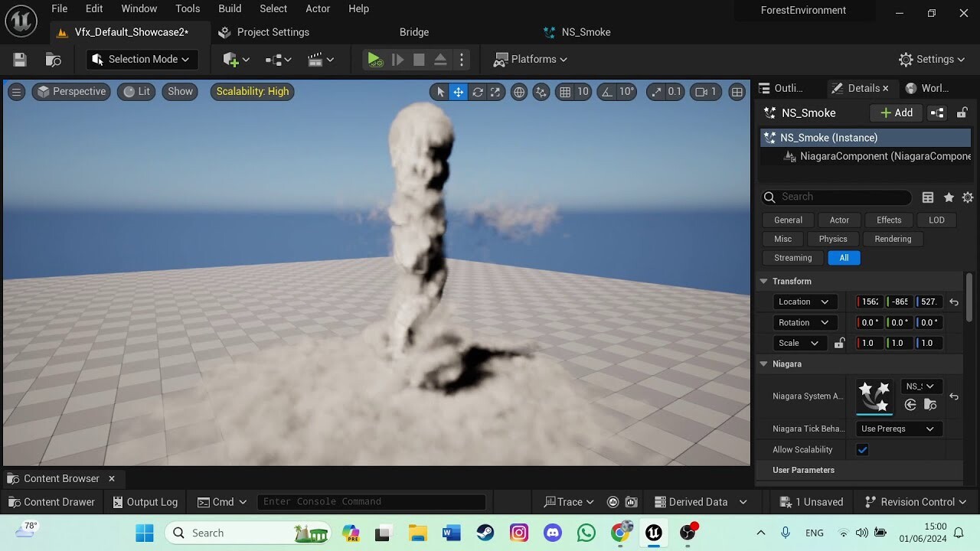This screenshot has width=980, height=551.
Task: Click the Platforms button in the toolbar
Action: click(x=530, y=59)
